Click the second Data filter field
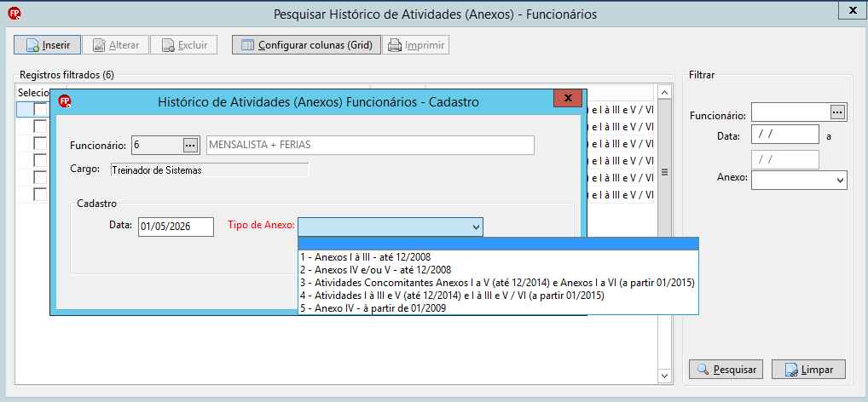The image size is (868, 402). [785, 159]
